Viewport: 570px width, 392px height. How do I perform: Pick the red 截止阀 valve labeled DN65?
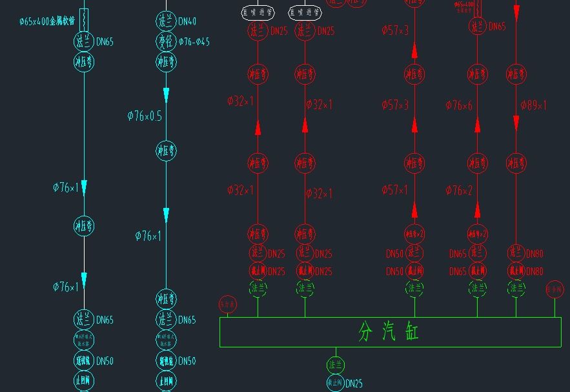tap(477, 271)
